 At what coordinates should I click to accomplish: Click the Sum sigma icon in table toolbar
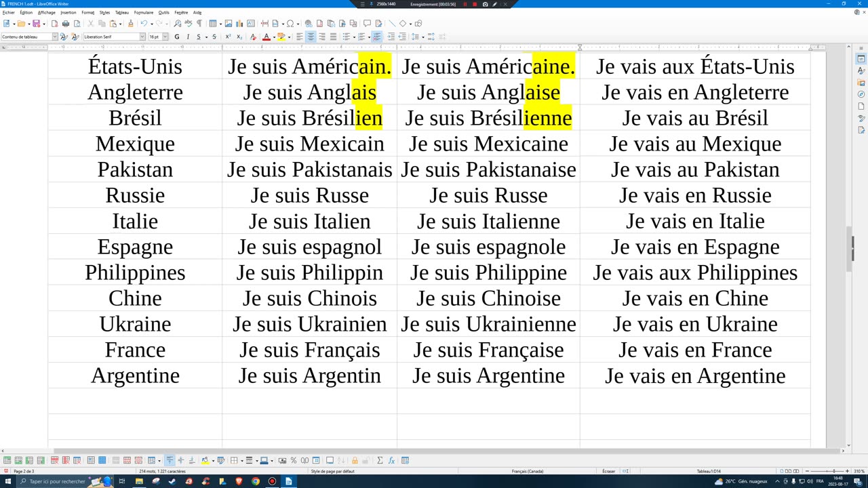pyautogui.click(x=380, y=460)
